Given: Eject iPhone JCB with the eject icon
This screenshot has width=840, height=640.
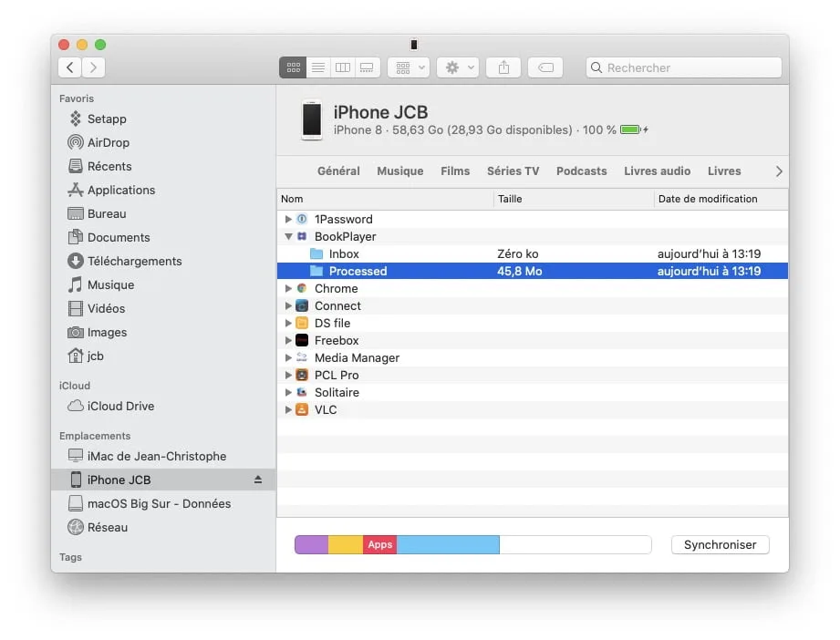Looking at the screenshot, I should (258, 480).
